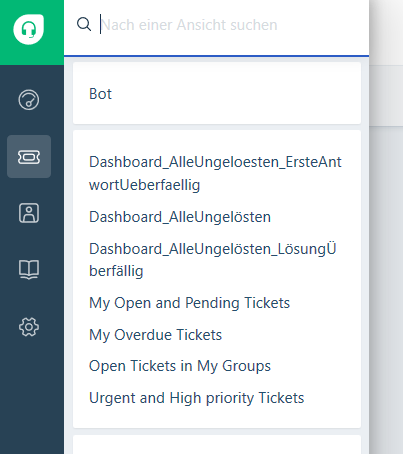
Task: Click the search magnifier icon
Action: click(x=84, y=24)
